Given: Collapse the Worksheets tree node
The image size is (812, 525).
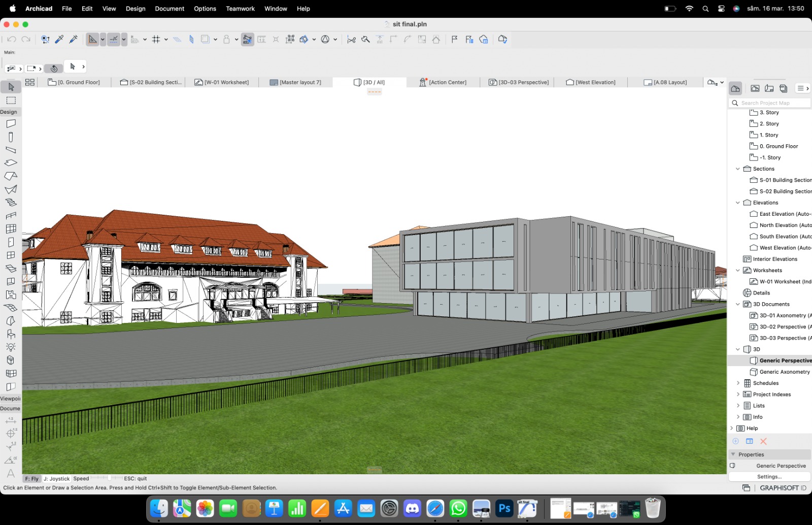Looking at the screenshot, I should pos(738,270).
